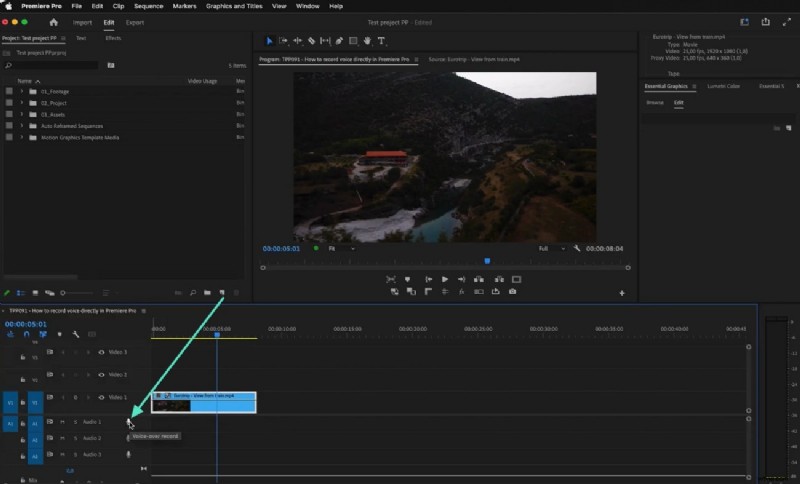
Task: Step forward one frame in Program monitor
Action: click(x=461, y=279)
